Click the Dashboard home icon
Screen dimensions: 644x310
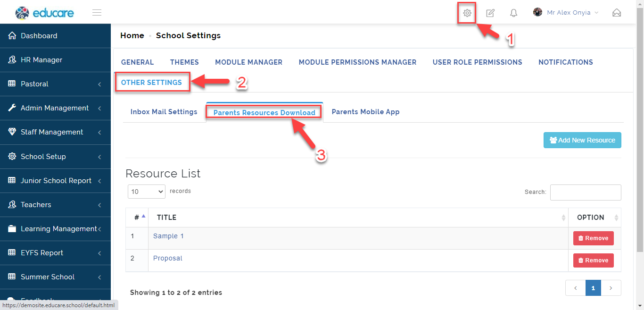(12, 36)
